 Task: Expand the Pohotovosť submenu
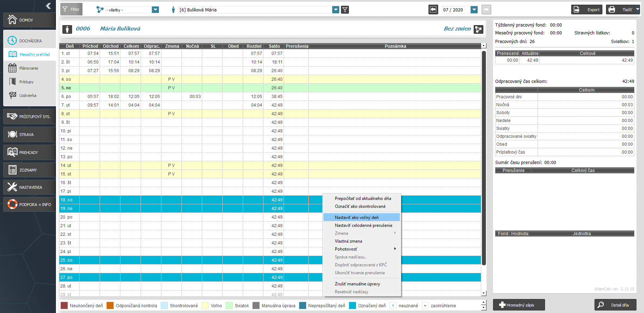pos(395,249)
